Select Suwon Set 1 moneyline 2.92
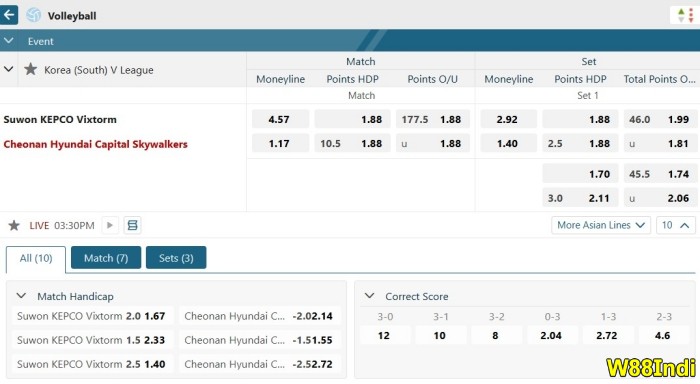The height and width of the screenshot is (384, 700). [508, 119]
